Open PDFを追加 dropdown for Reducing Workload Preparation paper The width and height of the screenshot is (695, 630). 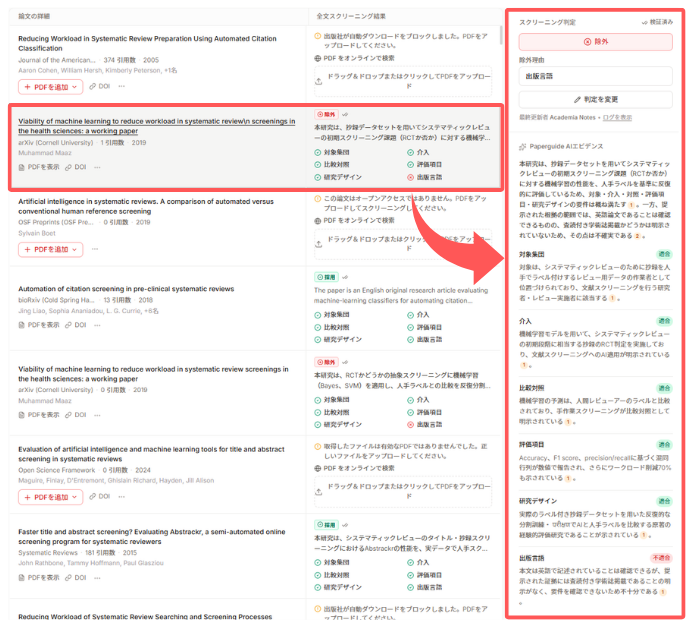coord(51,87)
